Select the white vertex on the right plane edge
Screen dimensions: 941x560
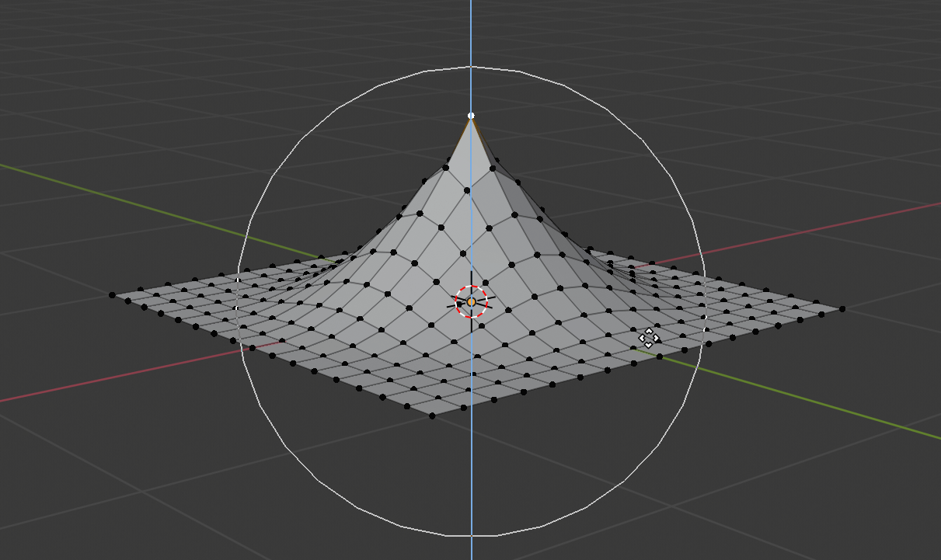pyautogui.click(x=705, y=317)
